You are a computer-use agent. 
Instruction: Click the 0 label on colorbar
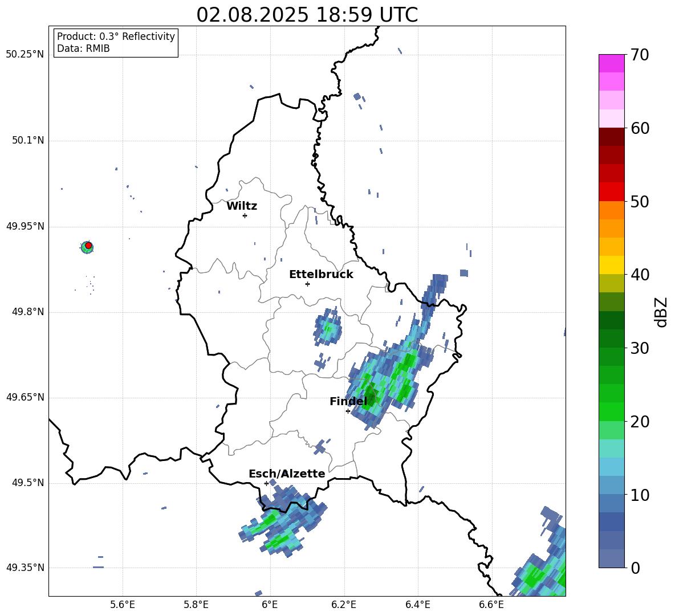coord(635,568)
